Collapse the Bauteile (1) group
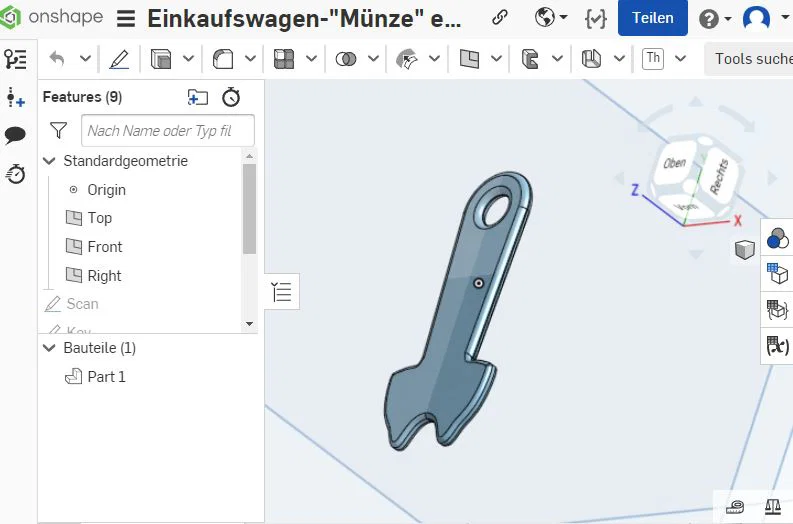The width and height of the screenshot is (793, 524). tap(49, 348)
